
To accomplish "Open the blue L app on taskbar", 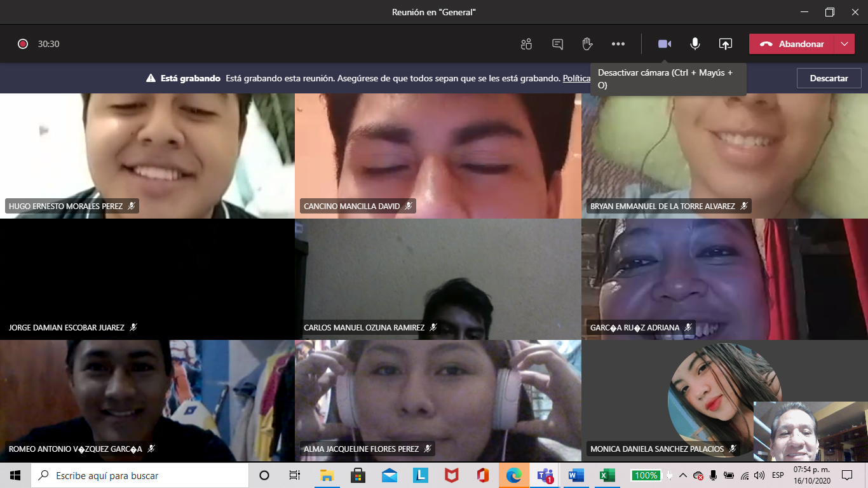I will coord(420,475).
